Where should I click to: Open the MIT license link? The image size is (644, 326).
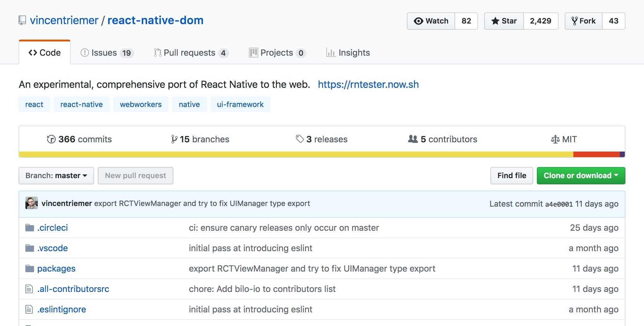564,139
